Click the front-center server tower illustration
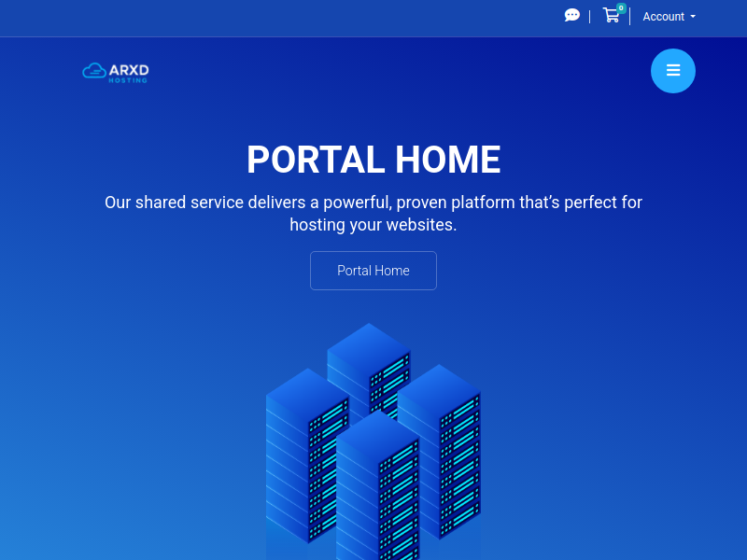 (376, 485)
